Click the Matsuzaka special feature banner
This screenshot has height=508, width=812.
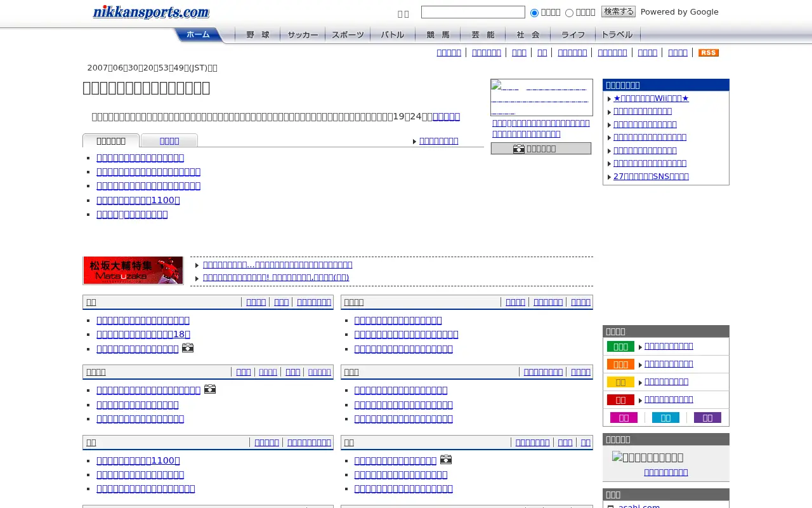point(133,271)
